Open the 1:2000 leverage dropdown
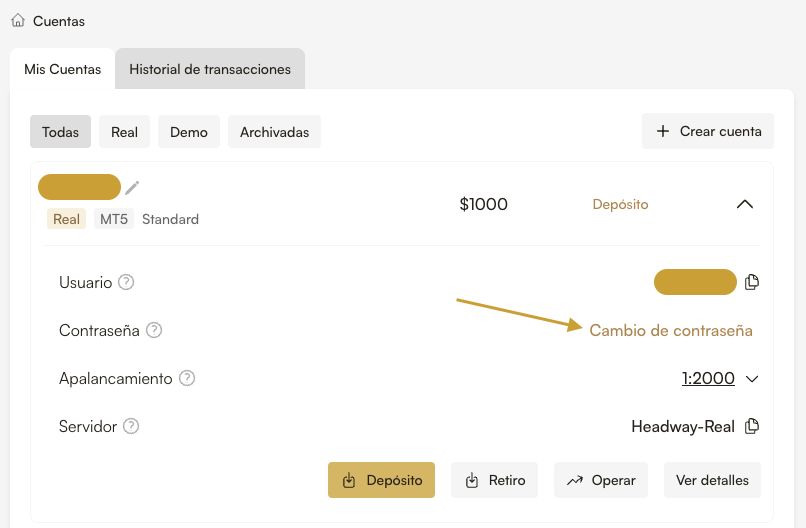This screenshot has width=806, height=528. 752,378
